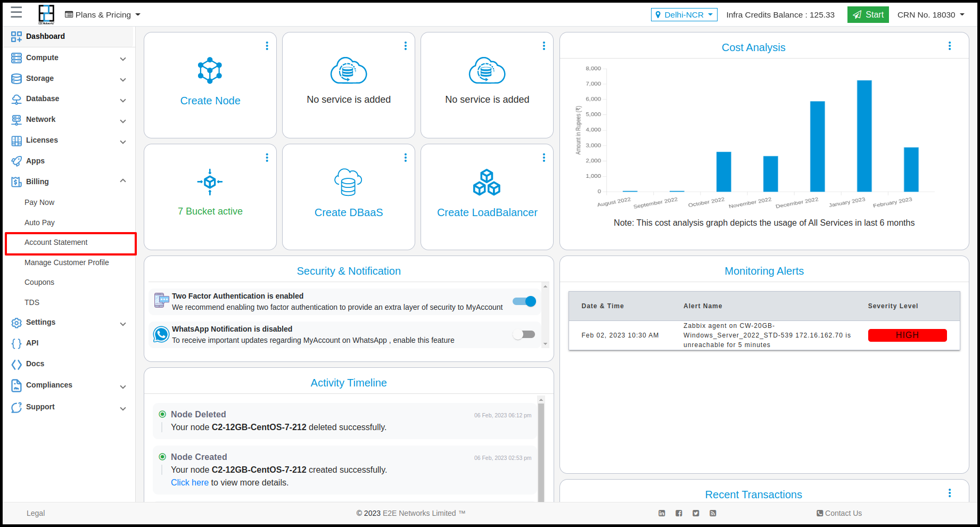Open Manage Customer Profile

point(67,262)
